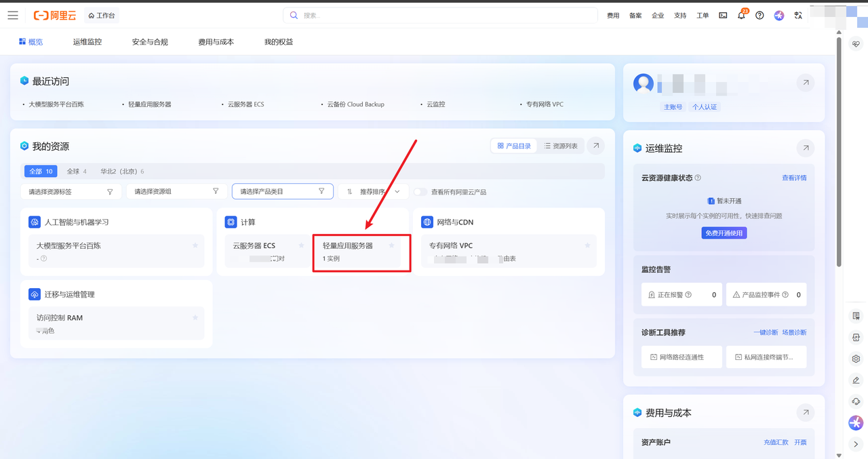868x459 pixels.
Task: Open 备案 in top menu
Action: pos(635,15)
